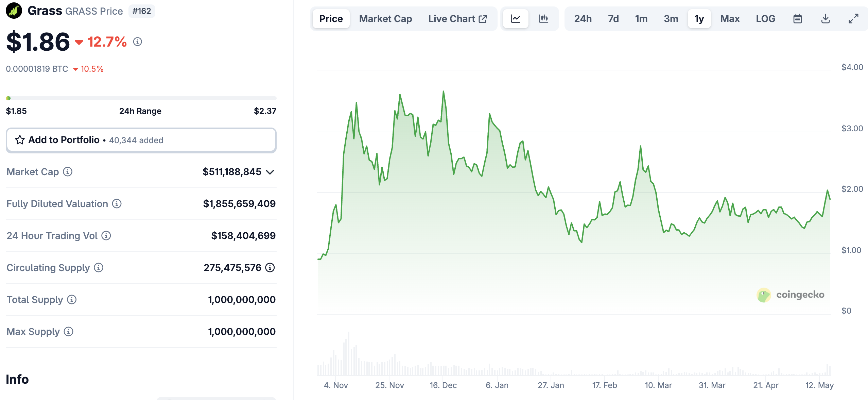Click the star icon in Add to Portfolio
868x400 pixels.
point(20,140)
